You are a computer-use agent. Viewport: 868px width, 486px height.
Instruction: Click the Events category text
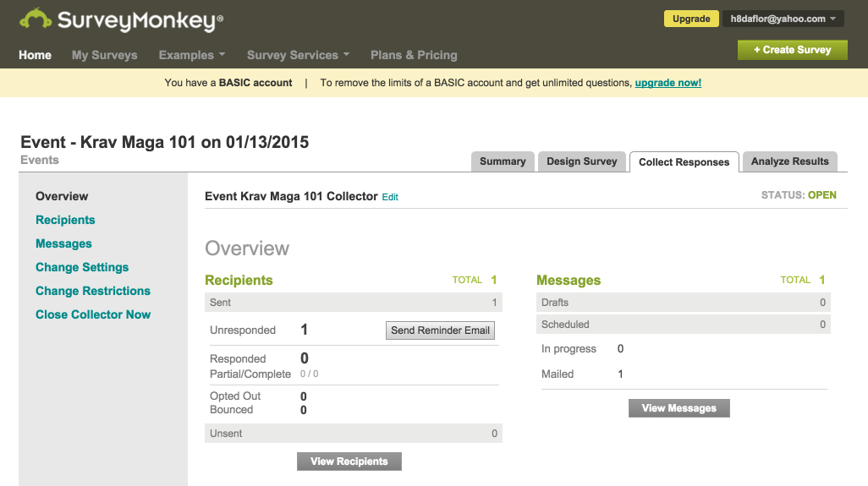coord(39,161)
